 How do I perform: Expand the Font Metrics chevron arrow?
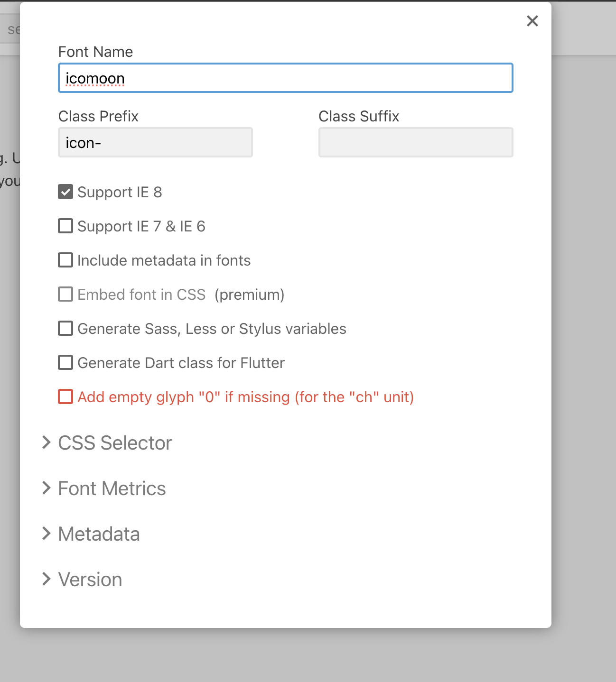[x=46, y=488]
